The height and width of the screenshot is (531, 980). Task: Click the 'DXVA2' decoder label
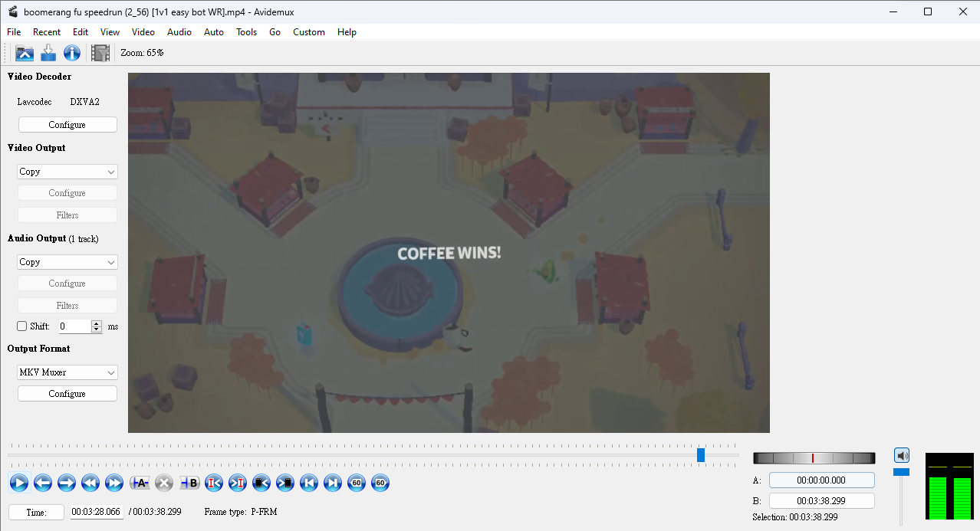pos(85,102)
